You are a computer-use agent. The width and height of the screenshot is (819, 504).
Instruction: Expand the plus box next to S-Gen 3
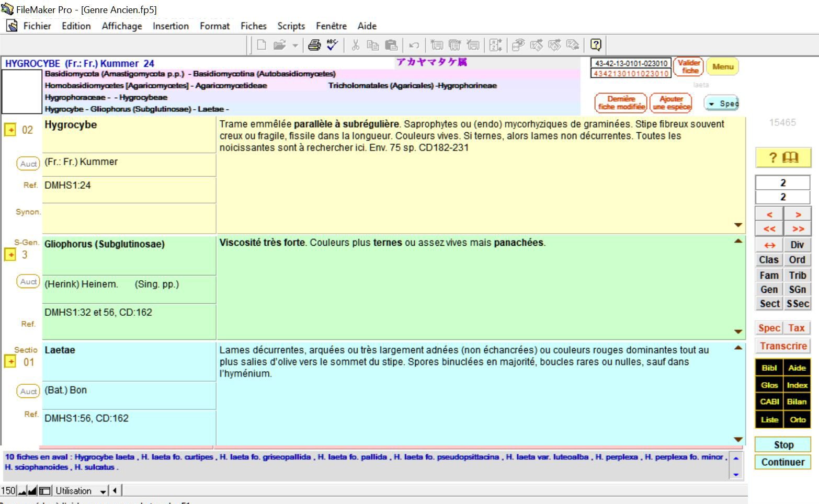[x=10, y=255]
